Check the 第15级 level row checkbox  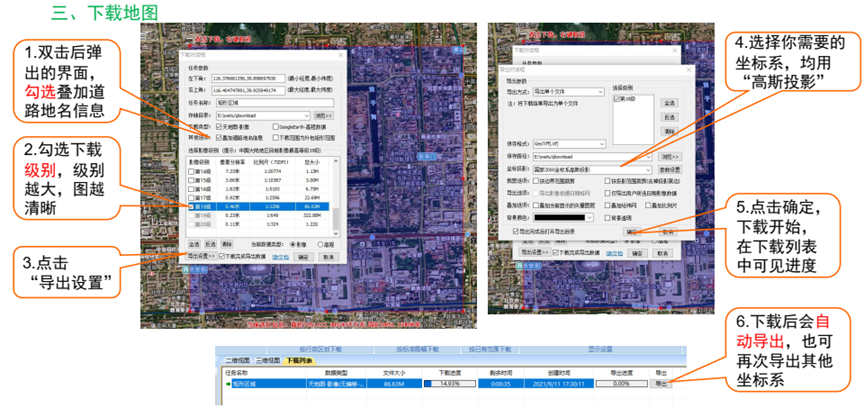coord(191,180)
